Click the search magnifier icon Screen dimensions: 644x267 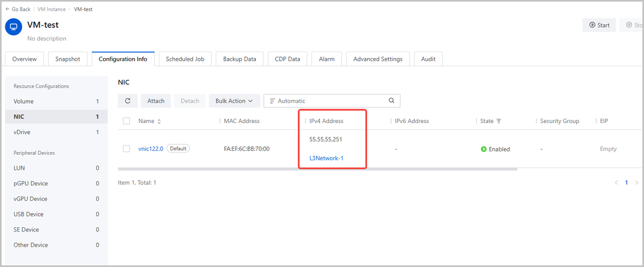pyautogui.click(x=391, y=100)
